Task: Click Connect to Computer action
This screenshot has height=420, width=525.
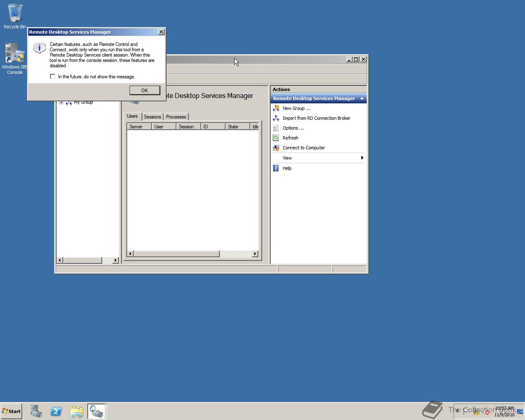Action: (304, 148)
